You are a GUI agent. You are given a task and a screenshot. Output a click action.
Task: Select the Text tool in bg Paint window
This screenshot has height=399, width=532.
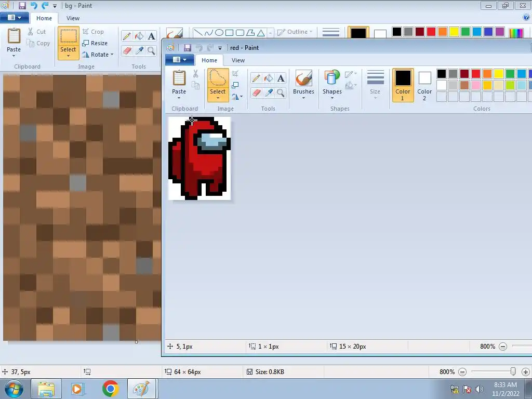point(151,36)
